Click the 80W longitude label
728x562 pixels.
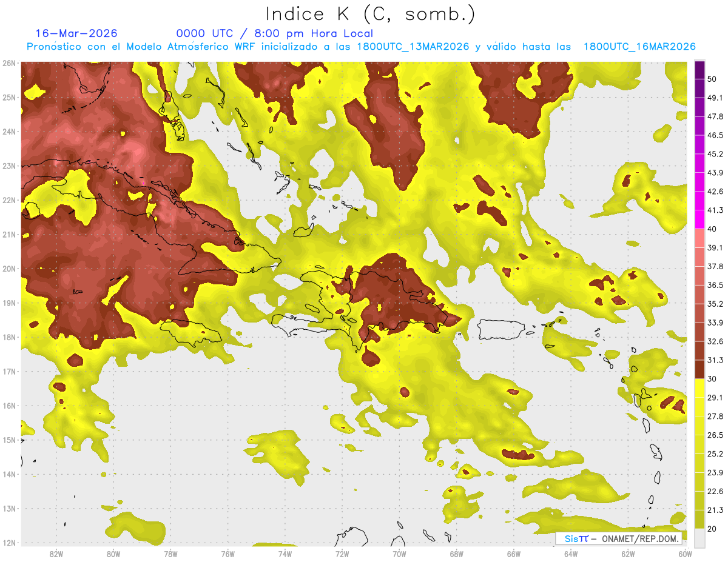click(x=113, y=554)
